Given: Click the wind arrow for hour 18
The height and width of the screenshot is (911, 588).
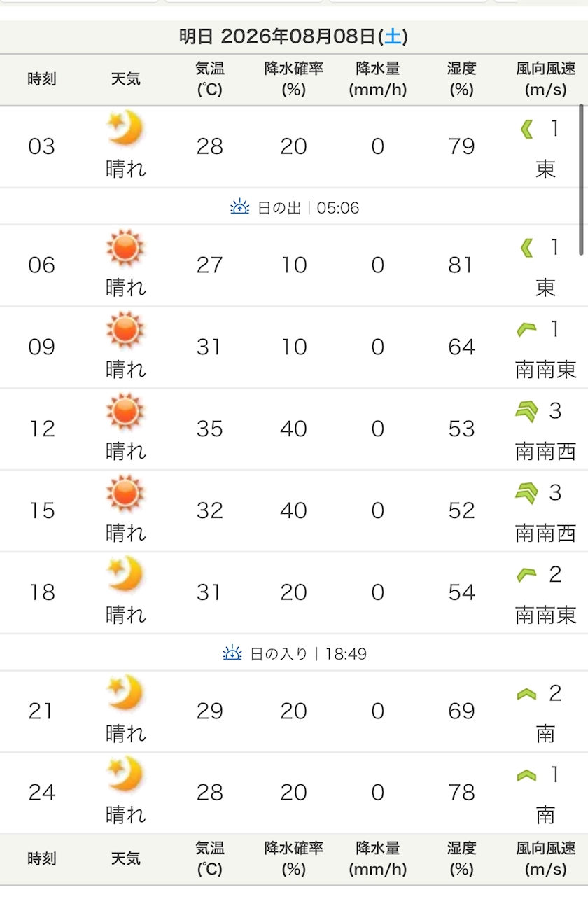Looking at the screenshot, I should click(526, 575).
